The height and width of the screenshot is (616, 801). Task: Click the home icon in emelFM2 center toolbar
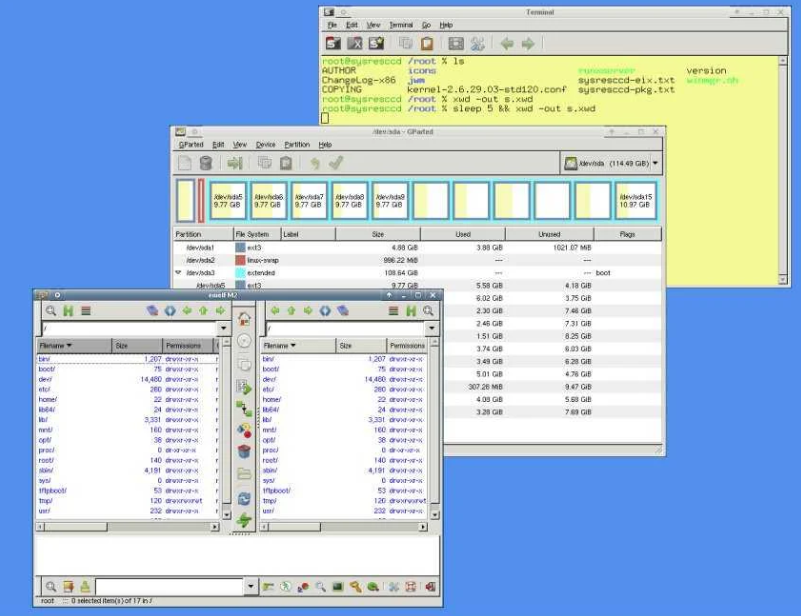click(x=244, y=320)
